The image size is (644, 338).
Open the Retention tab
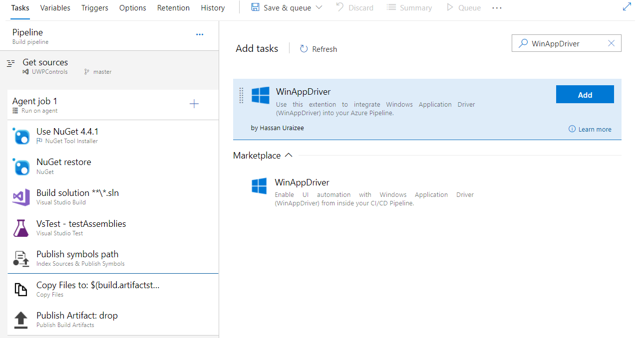point(173,8)
